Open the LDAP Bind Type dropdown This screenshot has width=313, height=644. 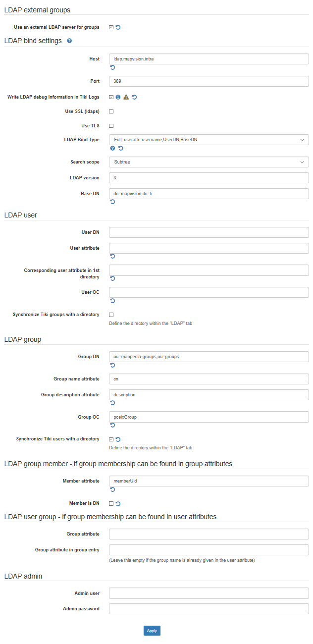click(x=209, y=140)
